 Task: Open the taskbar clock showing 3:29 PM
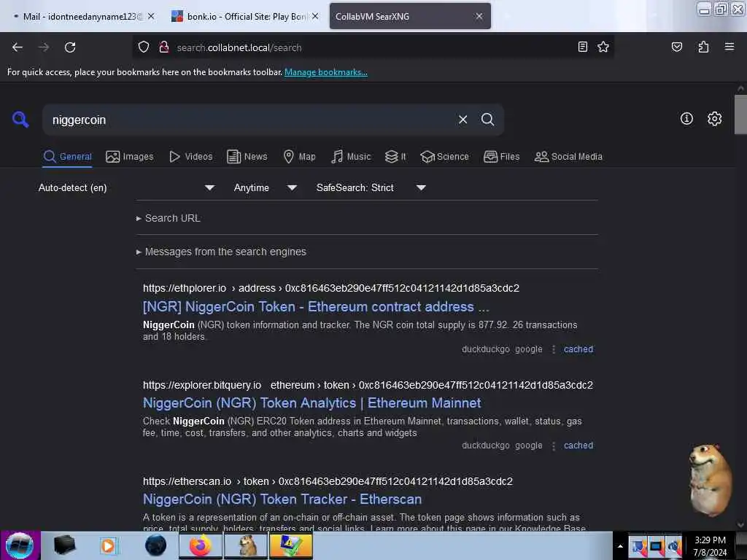coord(709,545)
